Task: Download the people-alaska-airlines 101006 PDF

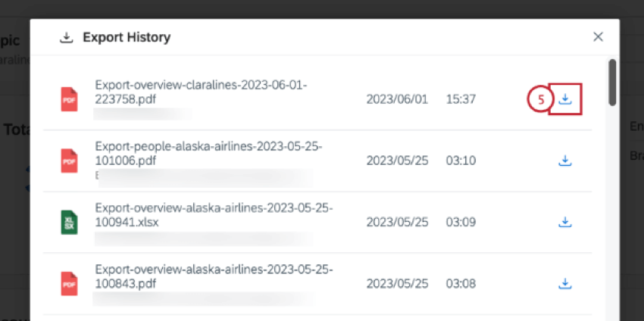Action: pos(565,160)
